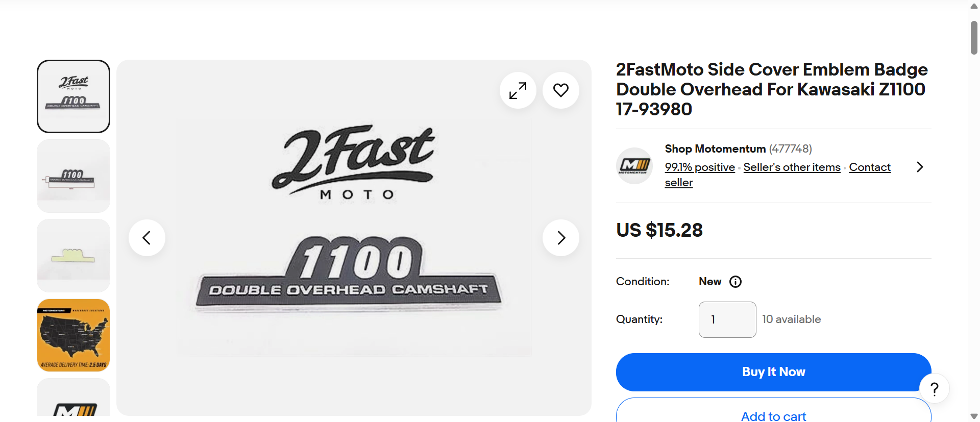The image size is (980, 422).
Task: Open the 99.1% positive feedback link
Action: click(699, 167)
